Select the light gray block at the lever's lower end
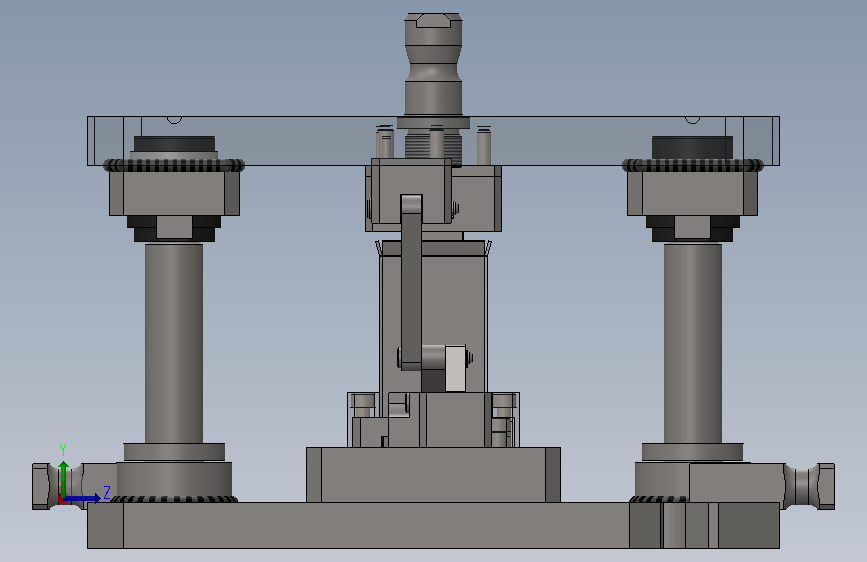The height and width of the screenshot is (562, 867). (x=455, y=368)
